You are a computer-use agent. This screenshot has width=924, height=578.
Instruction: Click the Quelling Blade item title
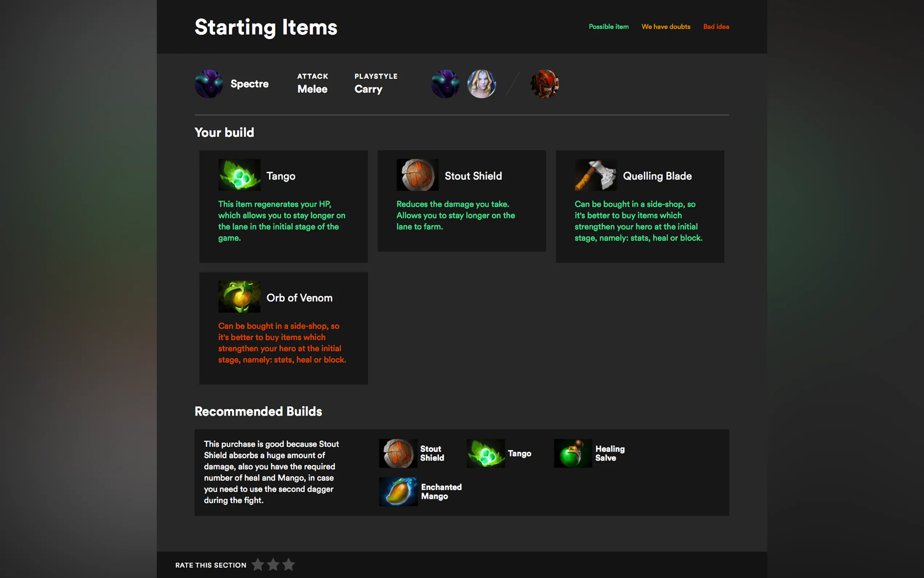tap(657, 176)
